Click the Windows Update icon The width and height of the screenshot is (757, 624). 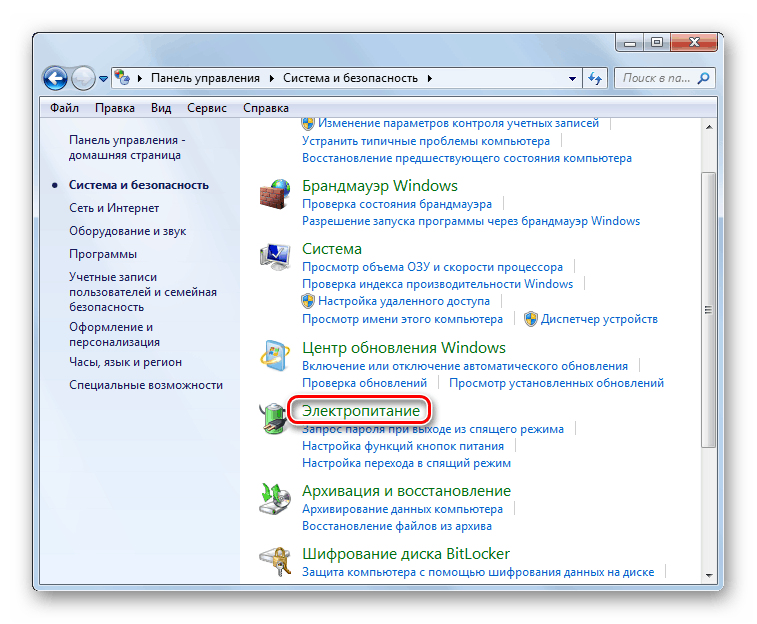pyautogui.click(x=275, y=356)
